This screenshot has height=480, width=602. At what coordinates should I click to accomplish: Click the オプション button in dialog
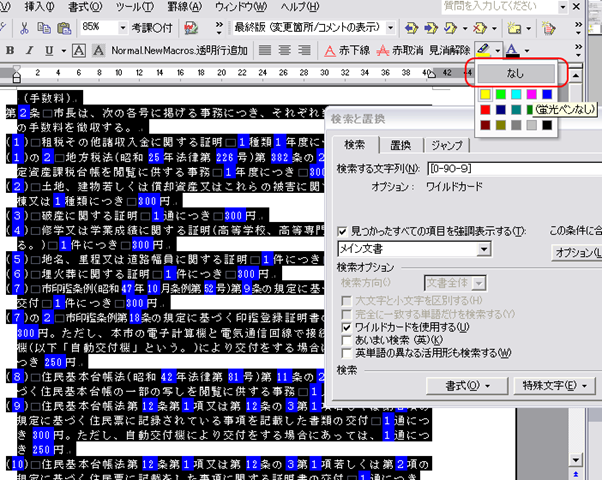point(577,252)
